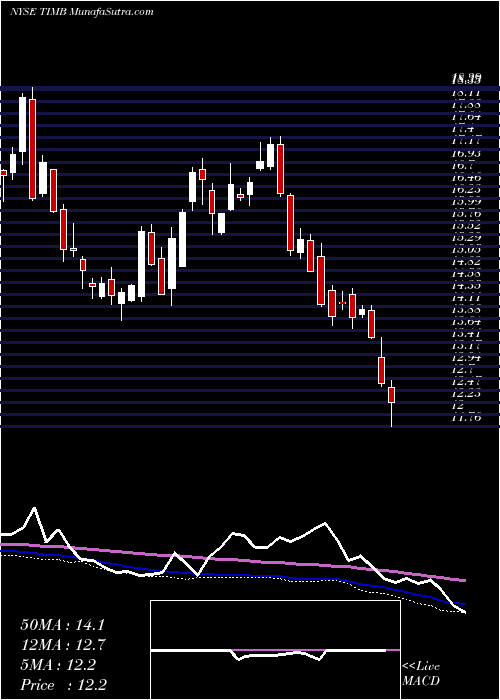
Task: Click the MACD indicator box
Action: tap(275, 650)
